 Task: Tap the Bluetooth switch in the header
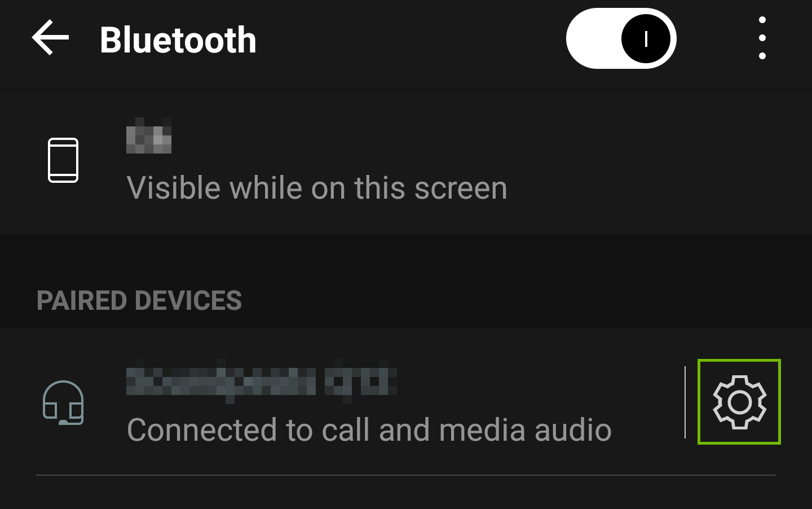(620, 38)
